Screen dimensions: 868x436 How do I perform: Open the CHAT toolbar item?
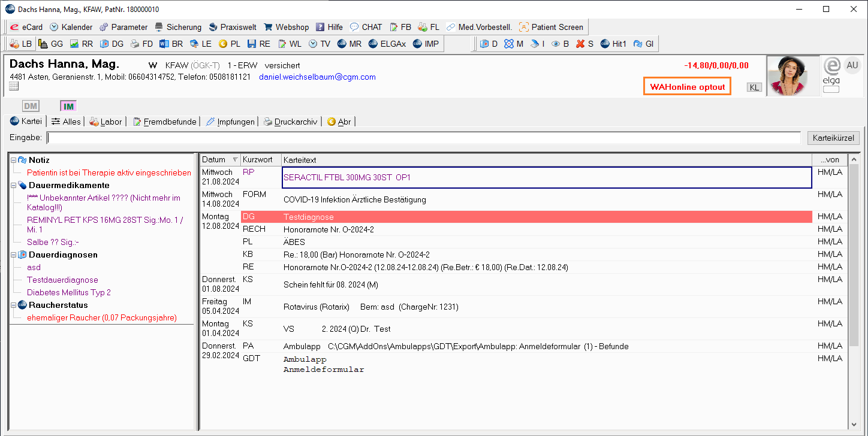(366, 27)
